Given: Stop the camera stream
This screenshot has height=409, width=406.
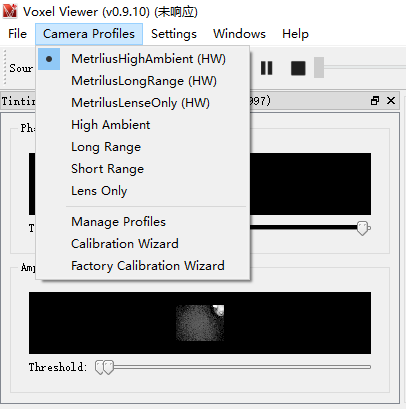Looking at the screenshot, I should click(x=298, y=68).
